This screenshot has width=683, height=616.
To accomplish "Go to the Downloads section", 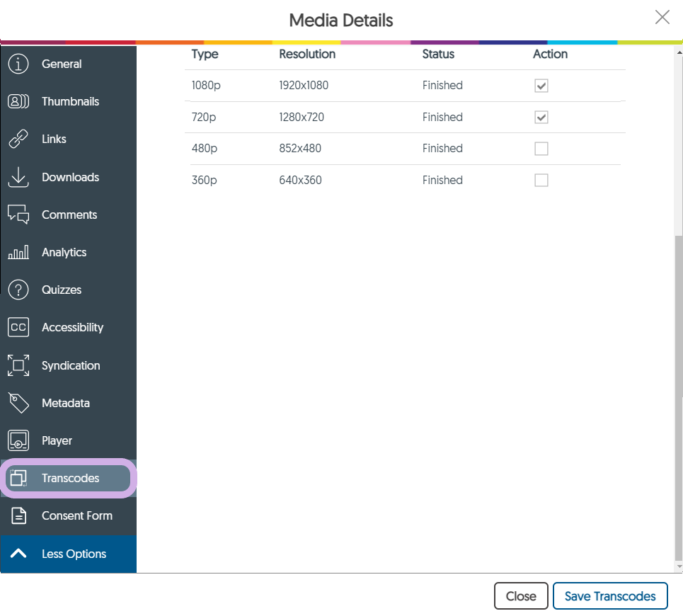I will [70, 177].
